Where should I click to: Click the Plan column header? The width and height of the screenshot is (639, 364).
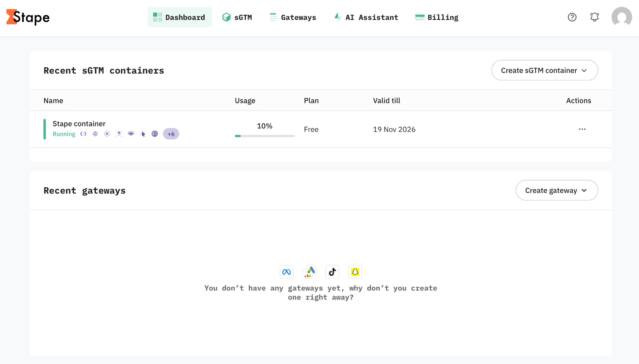[x=311, y=100]
